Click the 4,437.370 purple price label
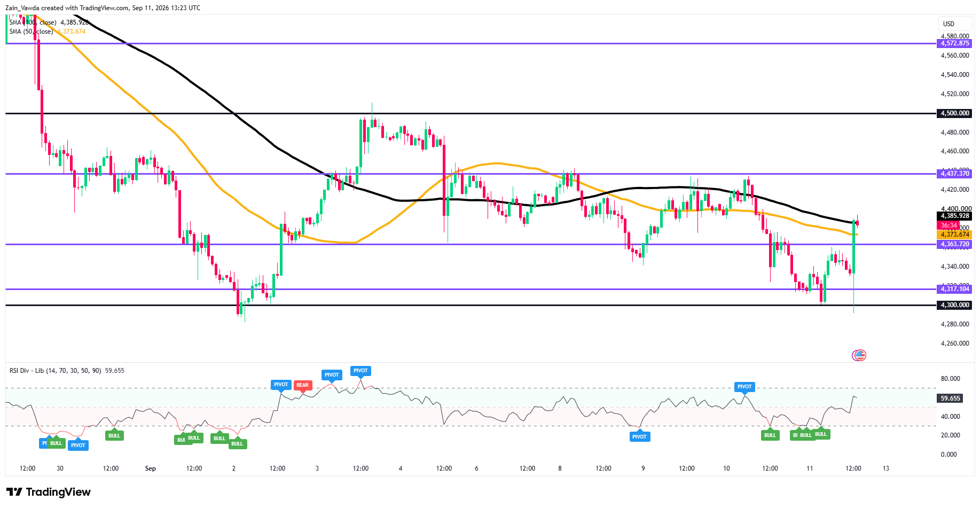980x508 pixels. [x=954, y=174]
